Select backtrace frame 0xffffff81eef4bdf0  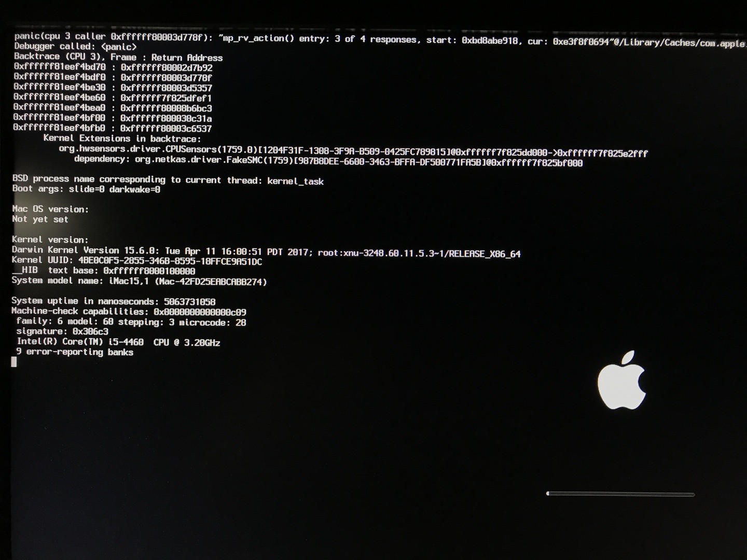pos(113,77)
